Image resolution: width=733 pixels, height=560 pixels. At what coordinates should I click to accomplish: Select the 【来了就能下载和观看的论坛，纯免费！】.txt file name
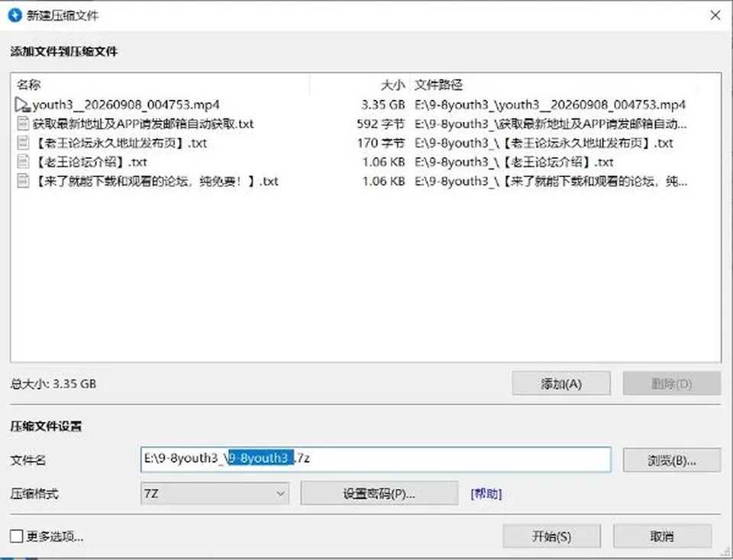point(156,182)
